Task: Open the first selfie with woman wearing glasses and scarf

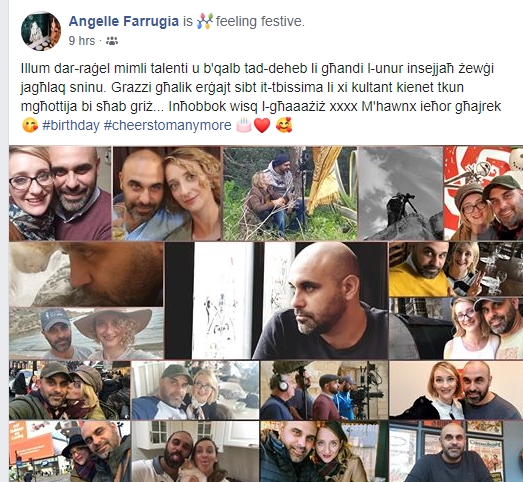Action: click(x=60, y=193)
